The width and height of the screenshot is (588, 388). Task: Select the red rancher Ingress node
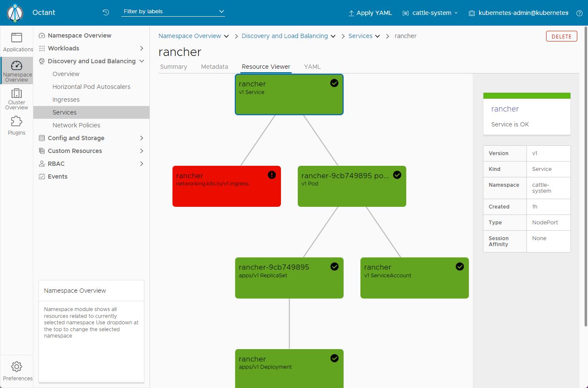[x=227, y=186]
